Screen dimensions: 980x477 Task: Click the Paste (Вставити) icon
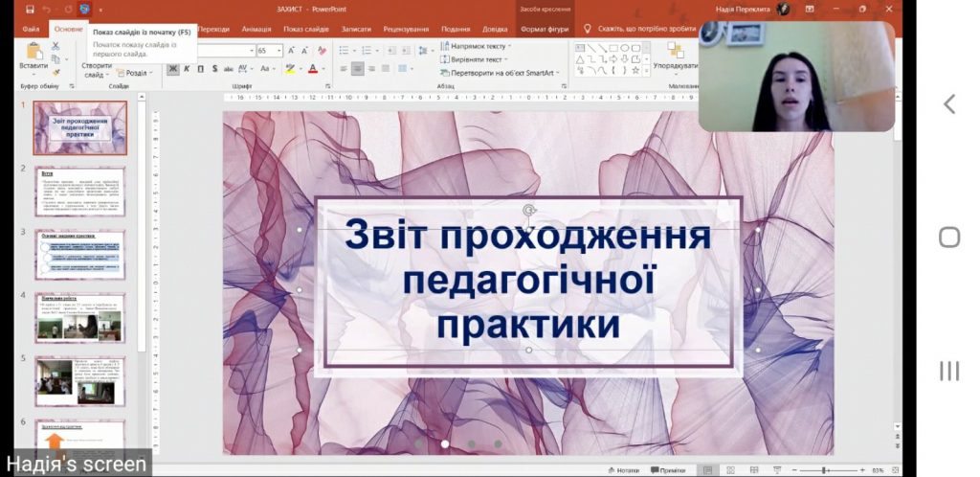coord(33,56)
